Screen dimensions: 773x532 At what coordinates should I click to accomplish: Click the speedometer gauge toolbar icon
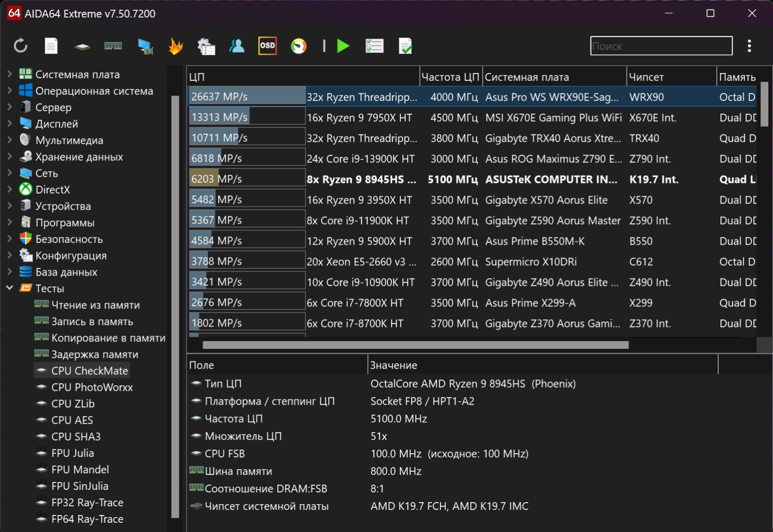[298, 46]
